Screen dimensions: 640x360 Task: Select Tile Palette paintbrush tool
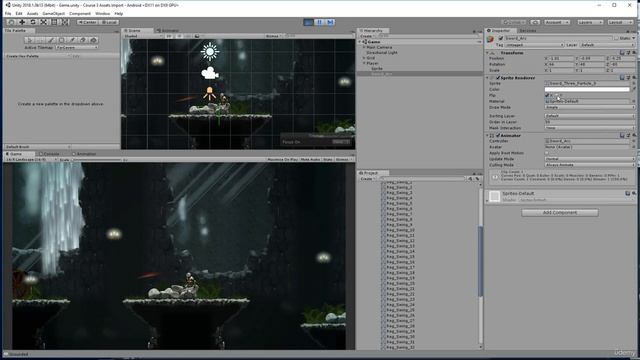(x=51, y=40)
